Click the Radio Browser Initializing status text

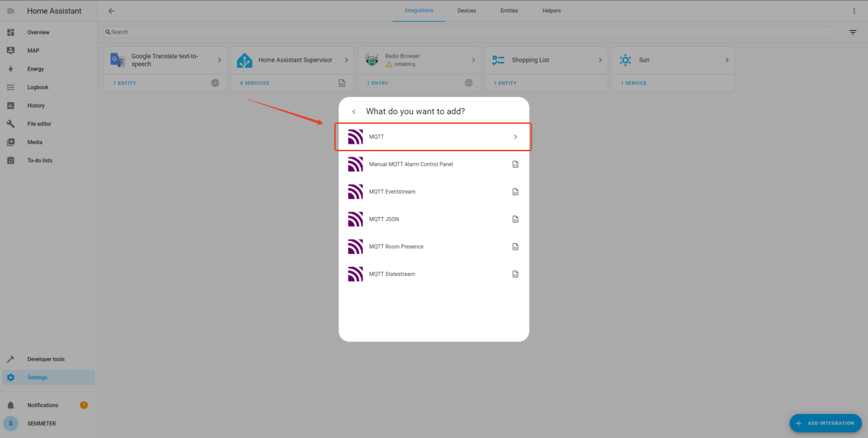pos(405,64)
